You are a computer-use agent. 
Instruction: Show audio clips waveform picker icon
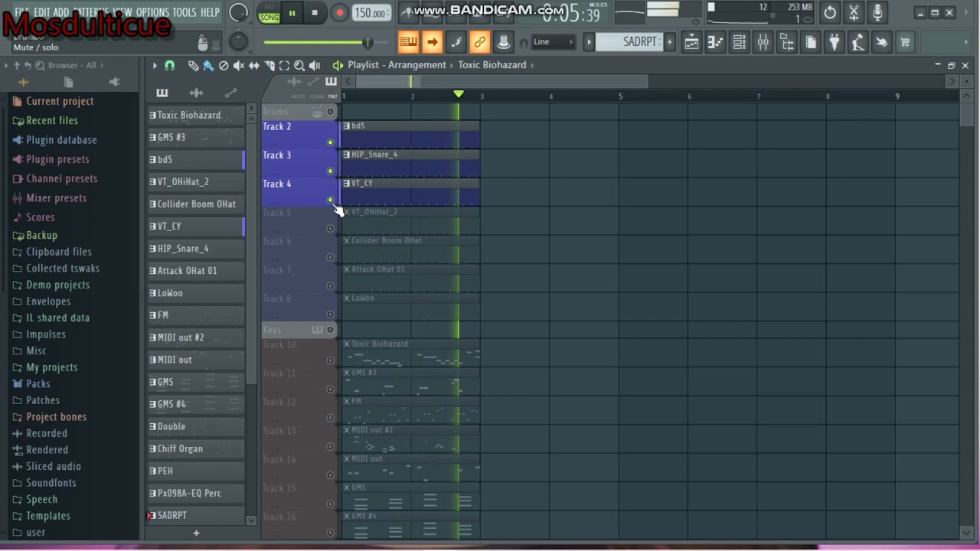pos(196,93)
